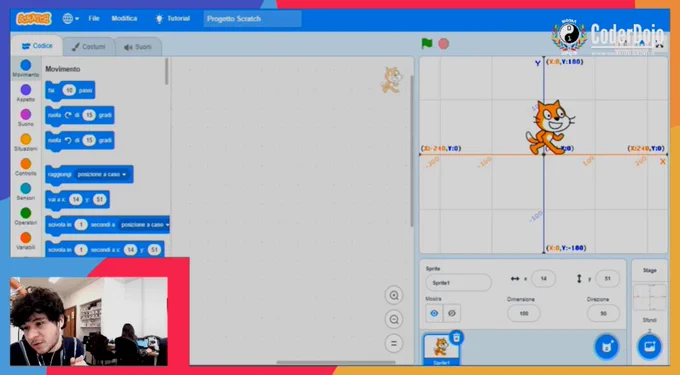680x375 pixels.
Task: Open the Modifica menu
Action: click(x=124, y=19)
